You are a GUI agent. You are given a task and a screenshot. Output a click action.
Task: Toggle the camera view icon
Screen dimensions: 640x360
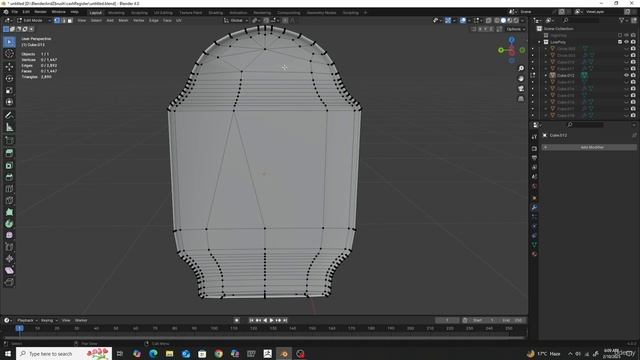521,89
